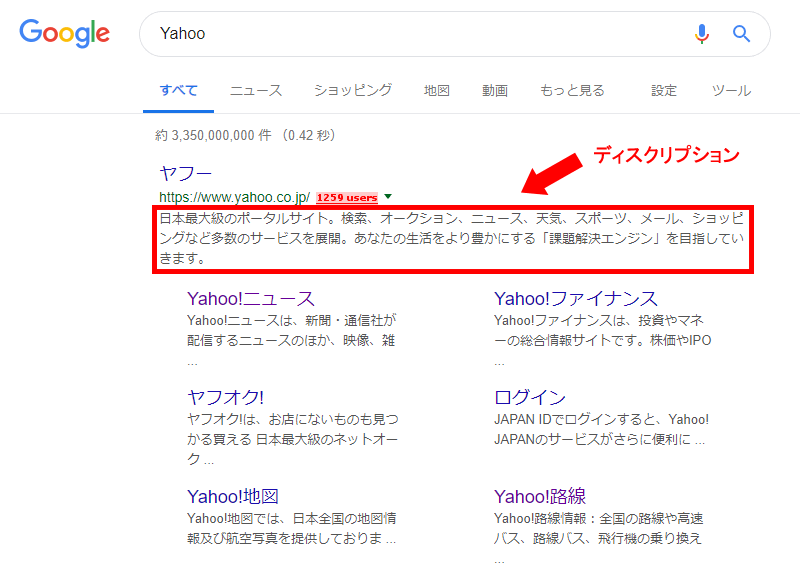The image size is (800, 580).
Task: Open the ショッピング tab
Action: tap(353, 91)
